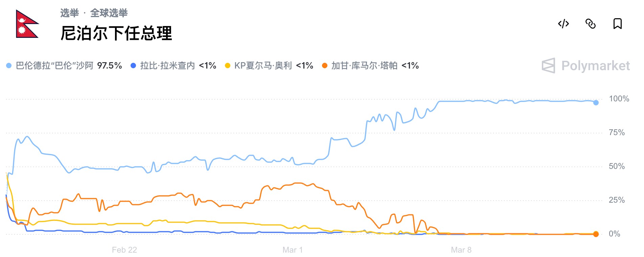
Task: Click the 尼泊尔下任总理 market title
Action: click(116, 33)
